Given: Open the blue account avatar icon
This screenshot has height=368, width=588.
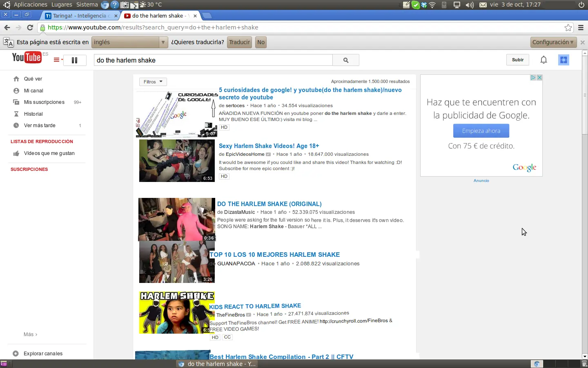Looking at the screenshot, I should coord(563,60).
